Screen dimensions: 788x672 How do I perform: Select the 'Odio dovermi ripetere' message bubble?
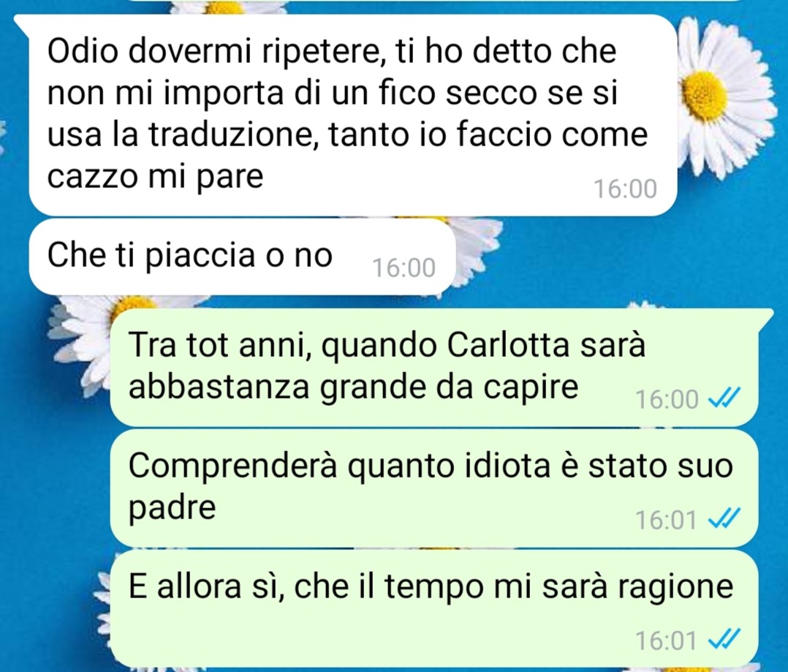353,115
